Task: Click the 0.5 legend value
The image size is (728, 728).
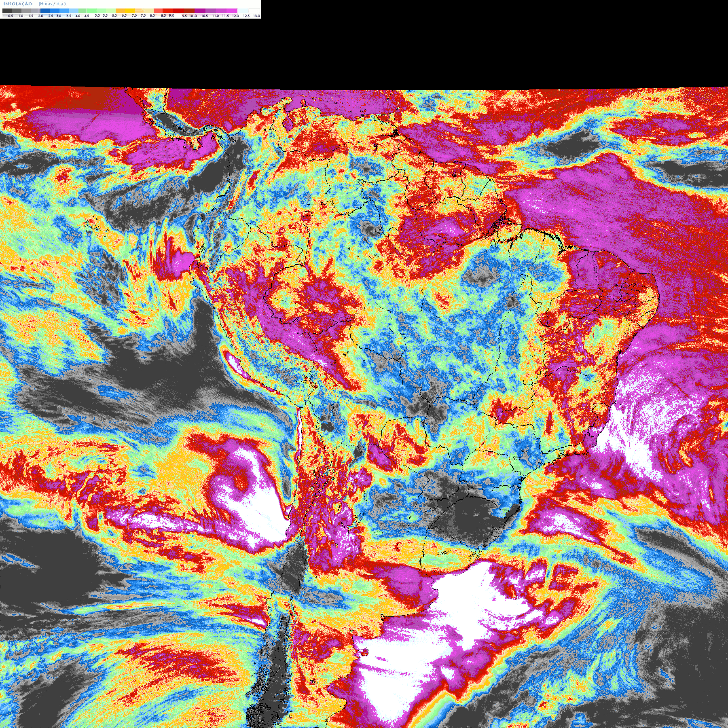Action: (11, 16)
